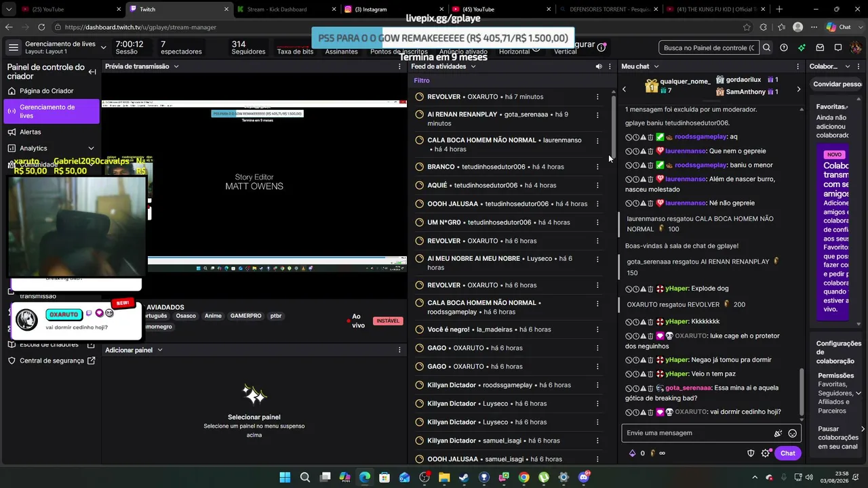Open the Meu chat dropdown
The width and height of the screenshot is (868, 488).
pos(656,66)
